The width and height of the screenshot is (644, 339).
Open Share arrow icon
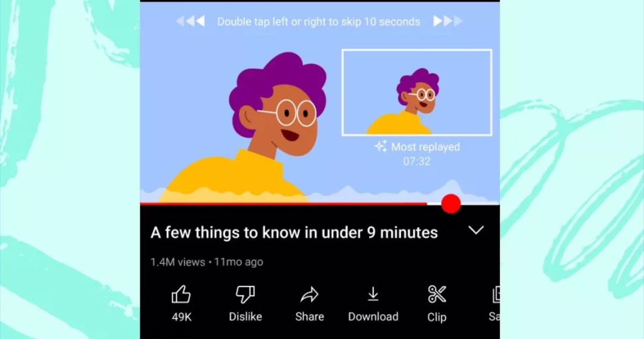pyautogui.click(x=310, y=294)
